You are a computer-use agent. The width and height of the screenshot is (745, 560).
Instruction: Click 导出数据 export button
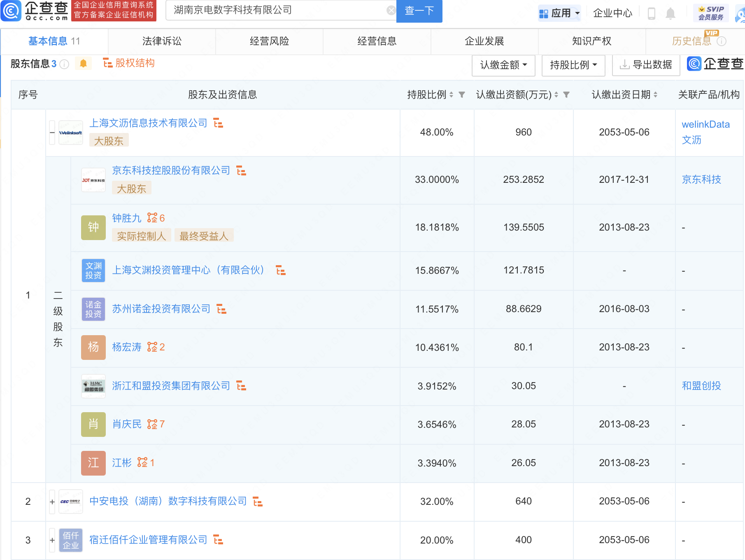point(646,65)
